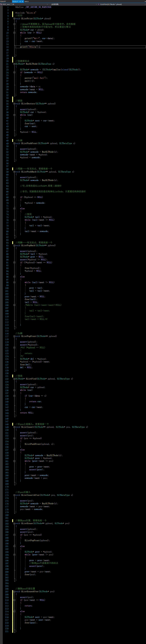The width and height of the screenshot is (146, 644).
Task: Click the printf("NULL\n") statement
Action: coord(30,47)
